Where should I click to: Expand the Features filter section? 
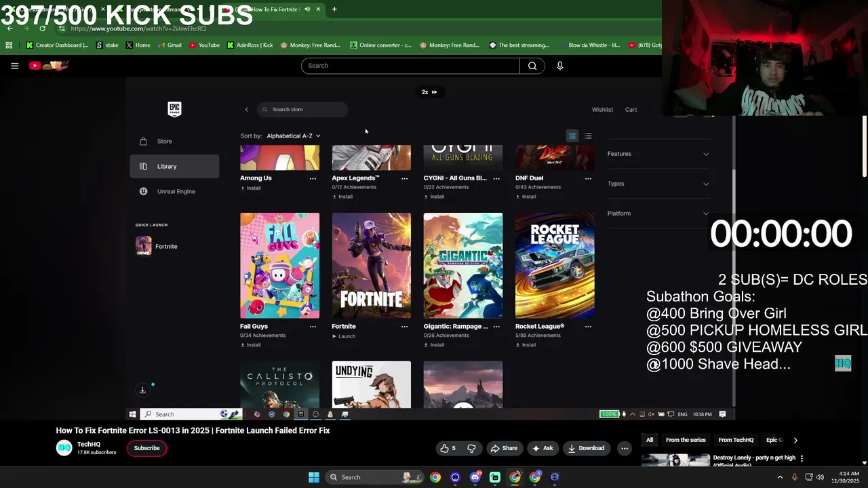click(658, 154)
